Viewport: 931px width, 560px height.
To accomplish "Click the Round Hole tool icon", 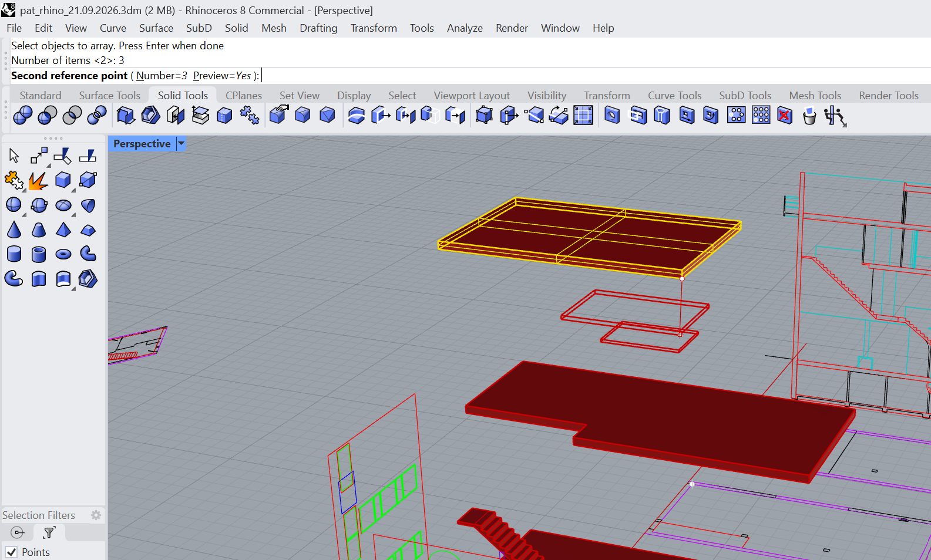I will 611,116.
